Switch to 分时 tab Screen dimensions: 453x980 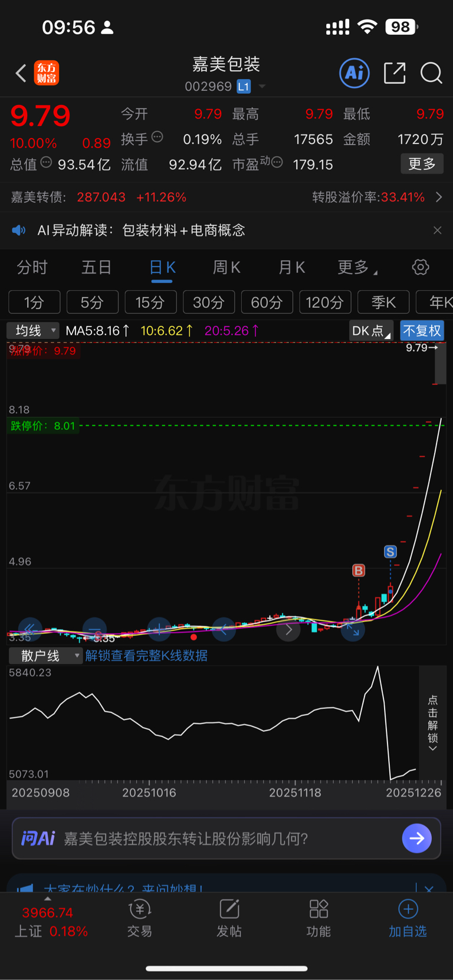click(x=32, y=268)
